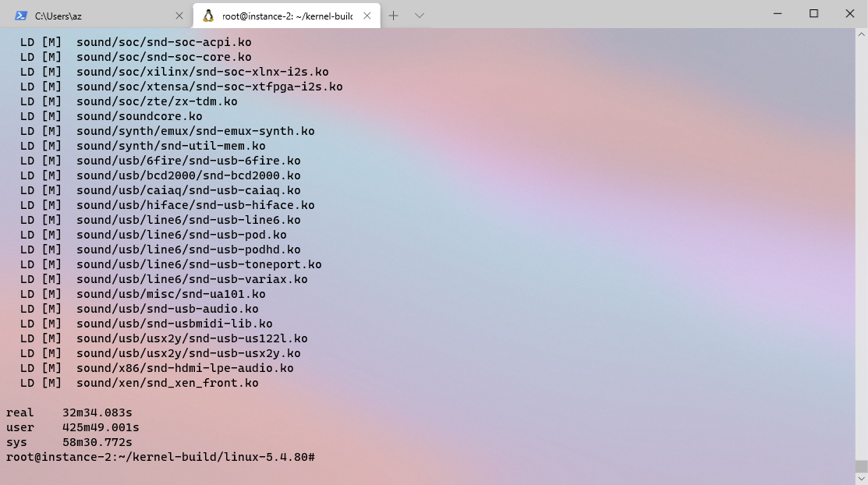The width and height of the screenshot is (868, 485).
Task: Click the scrollbar down arrow
Action: tap(862, 478)
